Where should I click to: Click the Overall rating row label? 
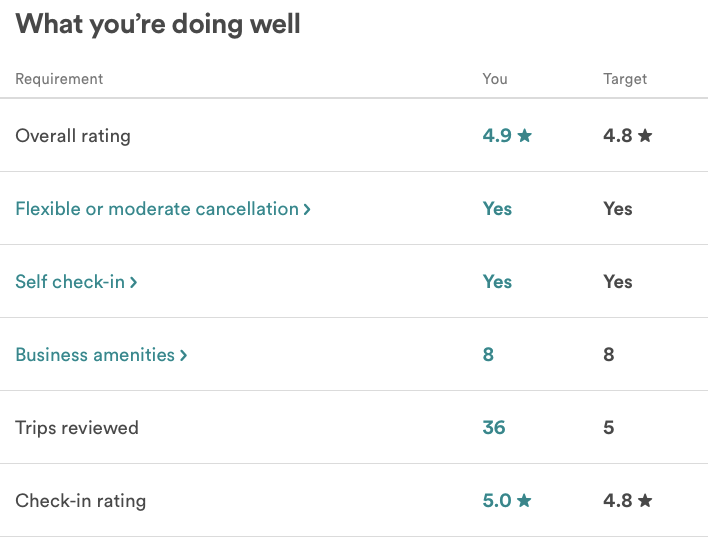pyautogui.click(x=73, y=136)
